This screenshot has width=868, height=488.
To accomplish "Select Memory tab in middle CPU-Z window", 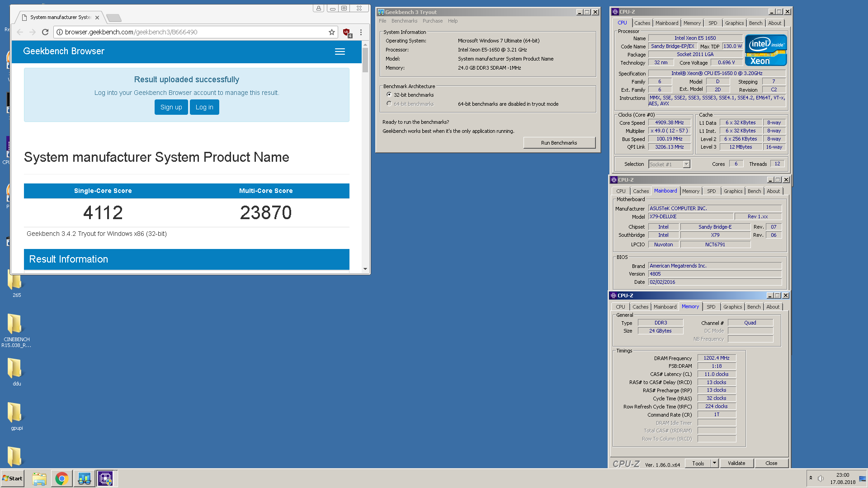I will [690, 192].
